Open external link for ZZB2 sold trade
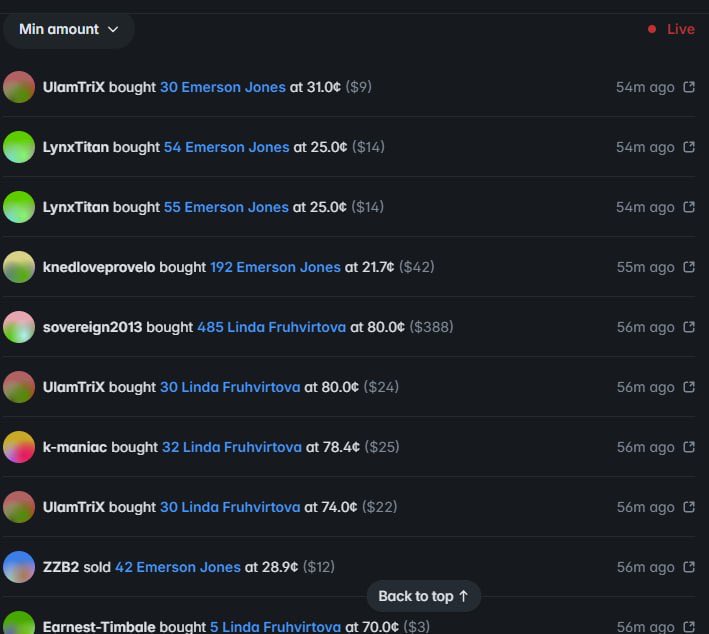 click(x=689, y=567)
